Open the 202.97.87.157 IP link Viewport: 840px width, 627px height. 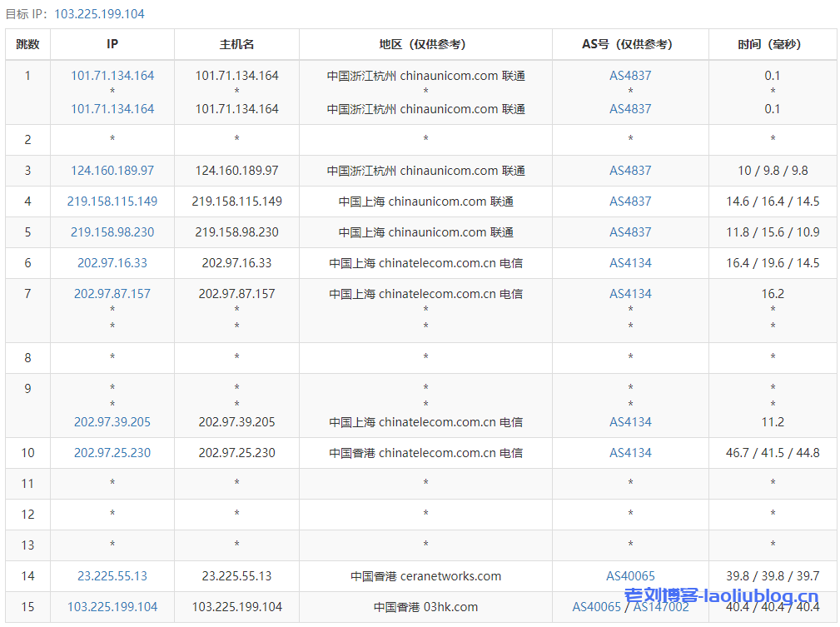click(x=112, y=294)
